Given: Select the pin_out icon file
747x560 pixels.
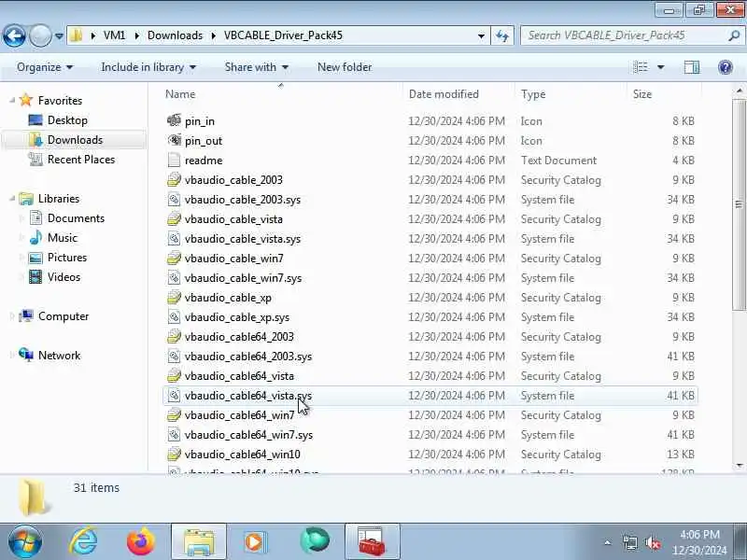Looking at the screenshot, I should pyautogui.click(x=174, y=141).
